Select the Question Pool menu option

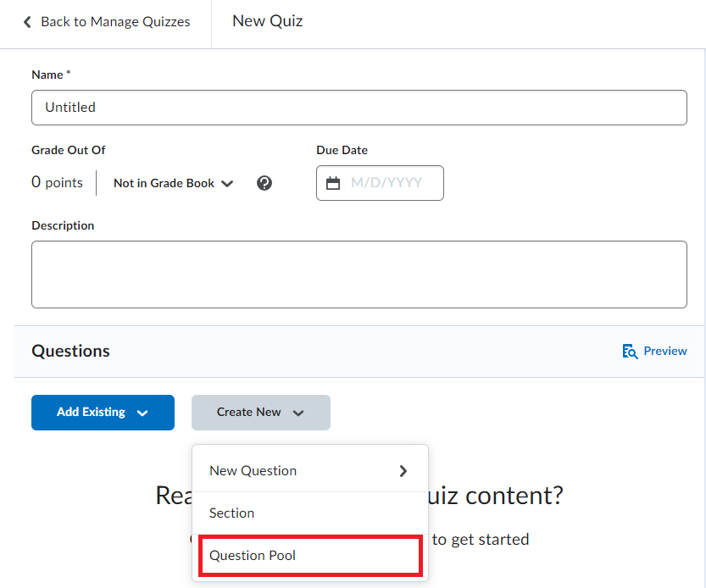point(253,556)
